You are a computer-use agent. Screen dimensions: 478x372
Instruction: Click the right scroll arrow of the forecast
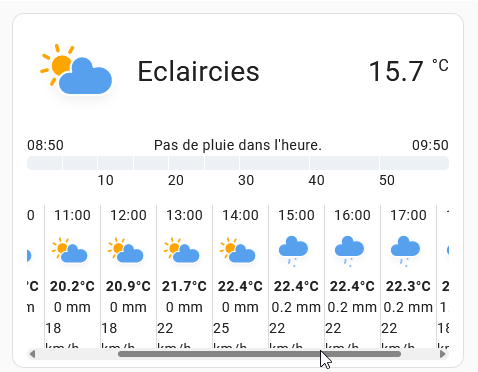pyautogui.click(x=443, y=354)
